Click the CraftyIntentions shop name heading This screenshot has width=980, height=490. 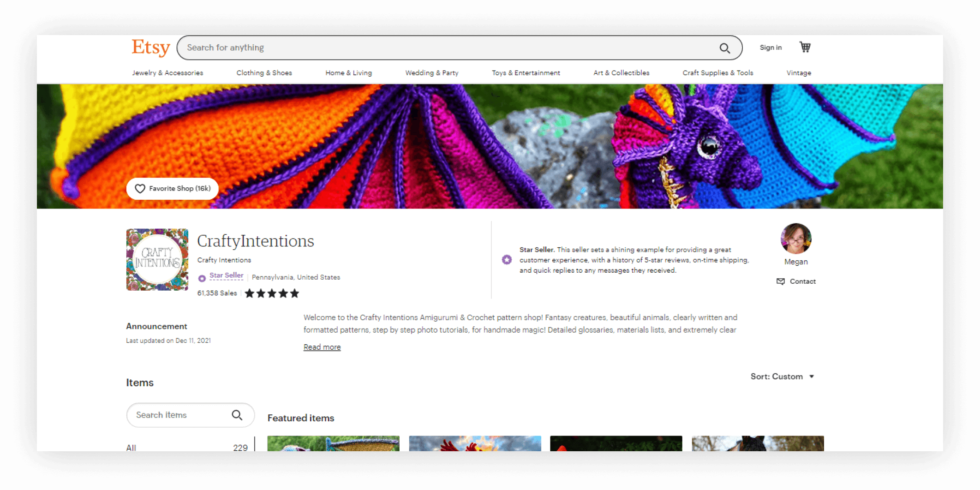point(256,241)
